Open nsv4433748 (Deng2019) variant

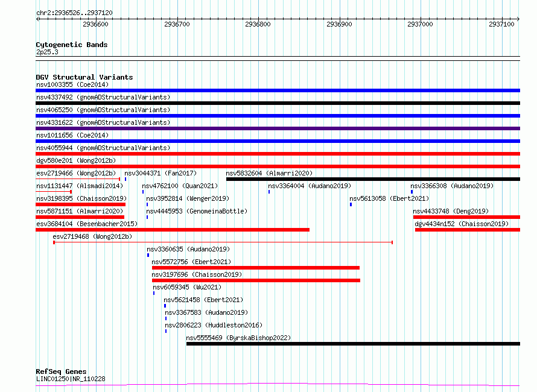(x=451, y=211)
